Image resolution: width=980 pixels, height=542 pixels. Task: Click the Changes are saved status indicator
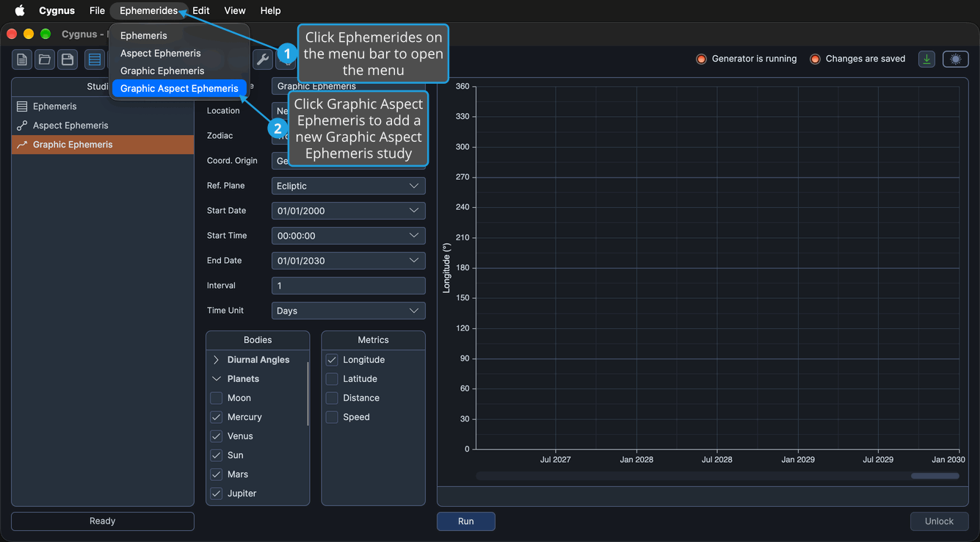(x=857, y=59)
